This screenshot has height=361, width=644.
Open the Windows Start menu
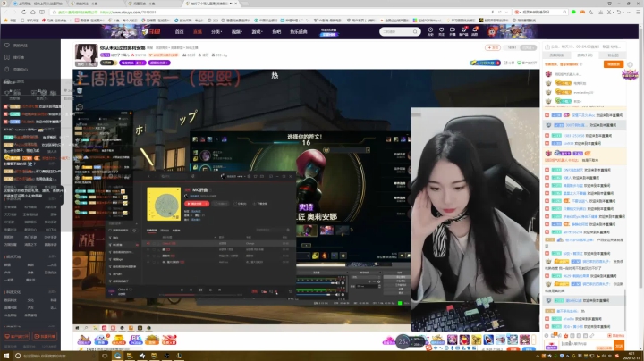(x=5, y=356)
